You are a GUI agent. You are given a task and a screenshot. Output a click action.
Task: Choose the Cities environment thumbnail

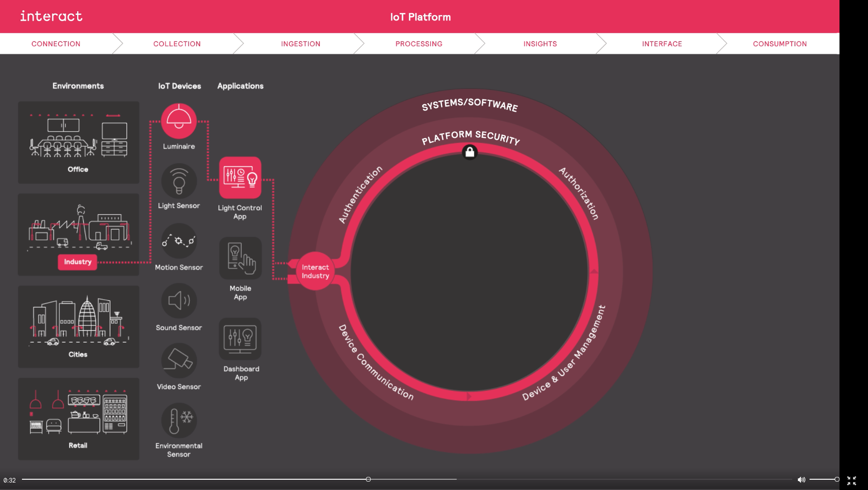click(x=79, y=327)
